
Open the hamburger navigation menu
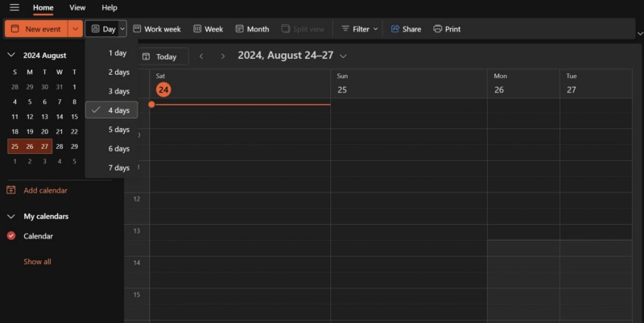[x=14, y=7]
